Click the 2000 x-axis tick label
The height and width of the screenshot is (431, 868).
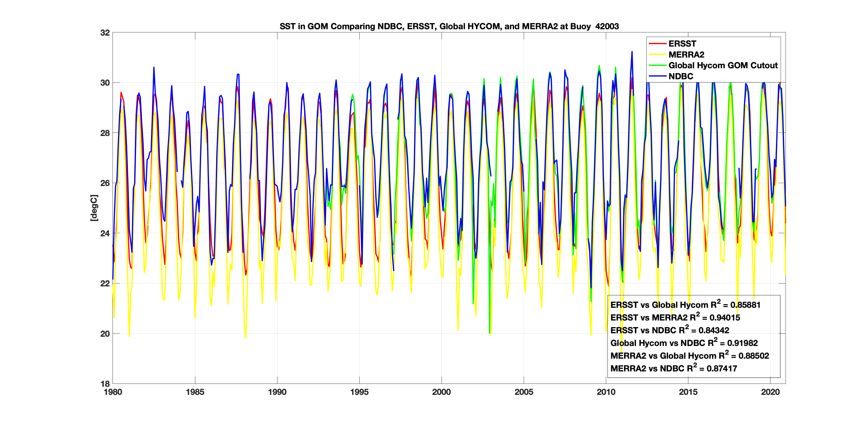tap(442, 392)
